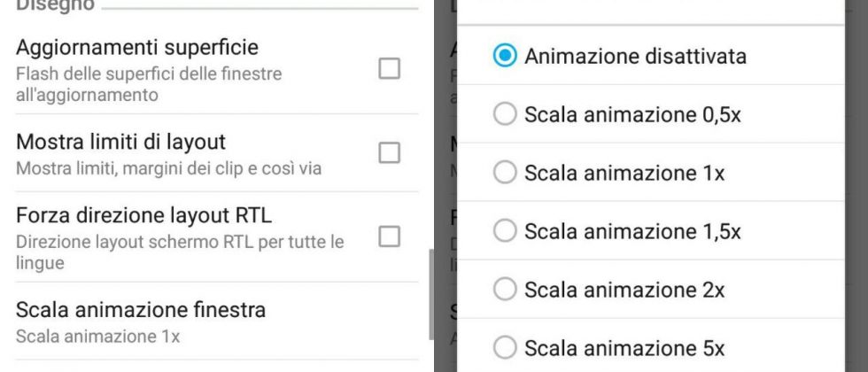
Task: Enable the Aggiornamenti superficie checkbox
Action: pyautogui.click(x=389, y=68)
